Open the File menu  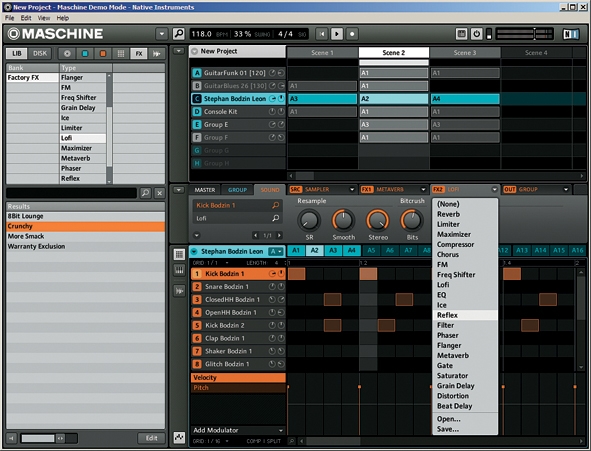point(10,18)
